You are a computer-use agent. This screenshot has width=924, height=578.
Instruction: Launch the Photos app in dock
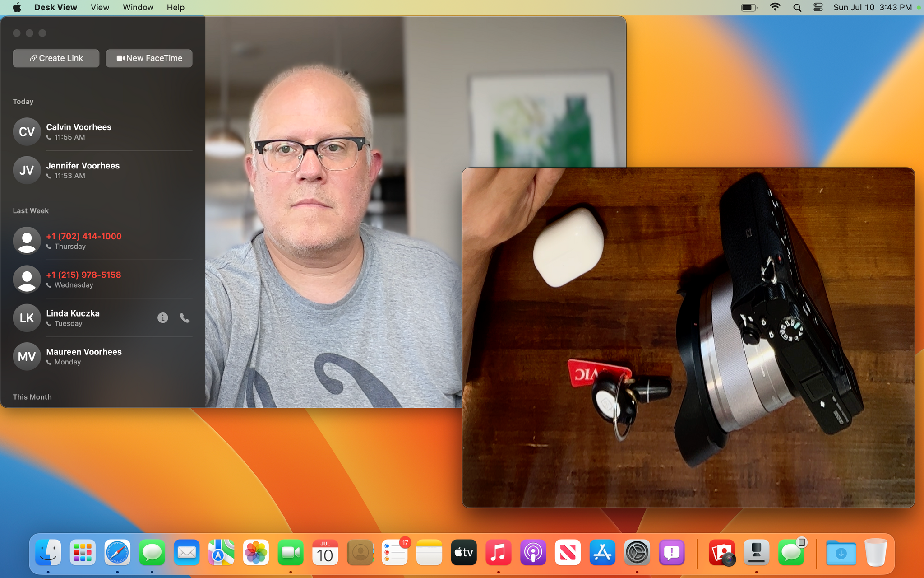pyautogui.click(x=255, y=553)
